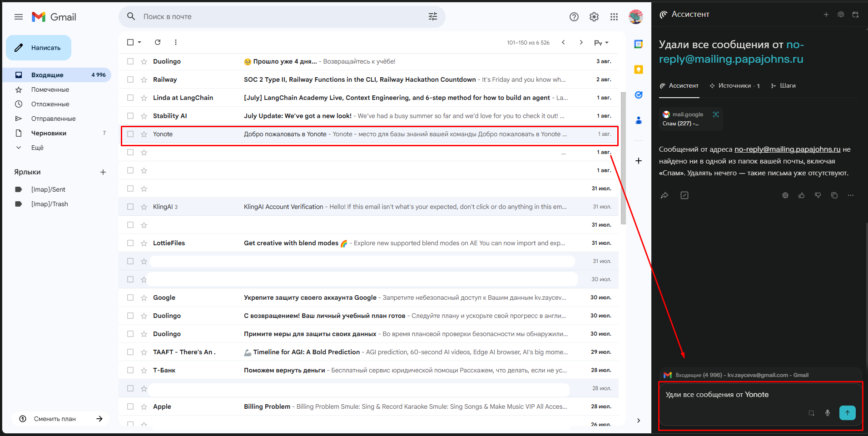Image resolution: width=868 pixels, height=436 pixels.
Task: Click the Gmail settings gear icon
Action: [x=594, y=17]
